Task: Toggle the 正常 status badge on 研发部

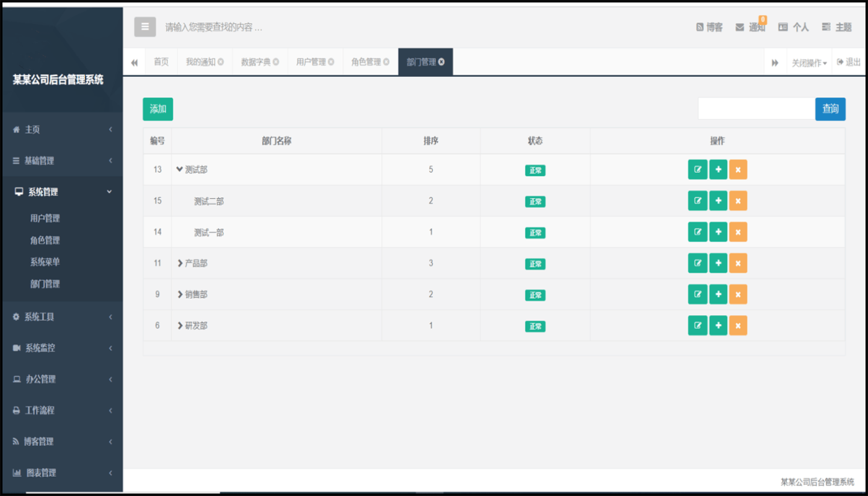Action: coord(534,325)
